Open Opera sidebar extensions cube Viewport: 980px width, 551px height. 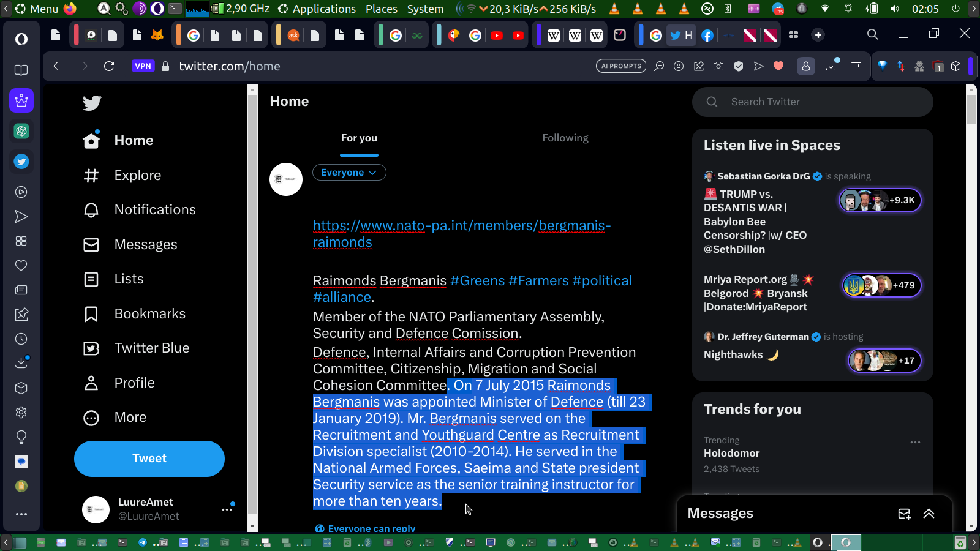point(21,388)
